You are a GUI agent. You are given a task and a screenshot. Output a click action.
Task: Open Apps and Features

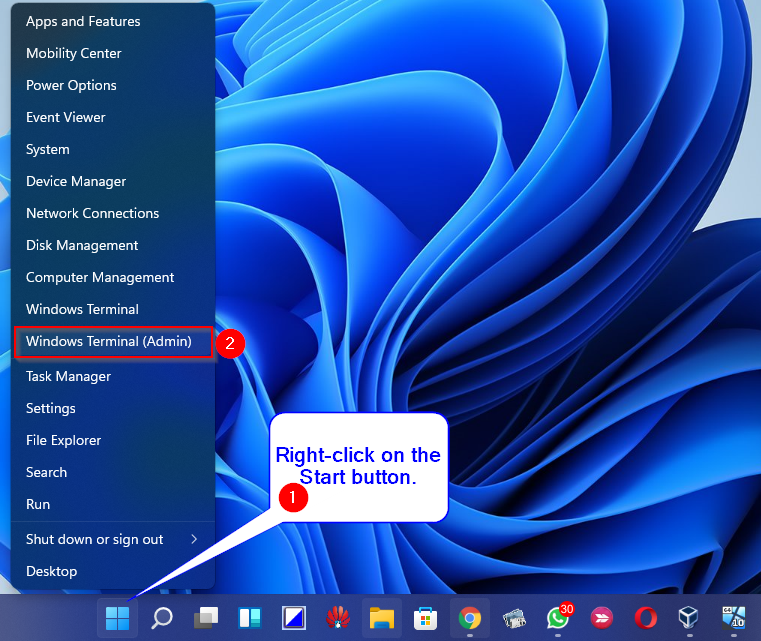pyautogui.click(x=113, y=21)
